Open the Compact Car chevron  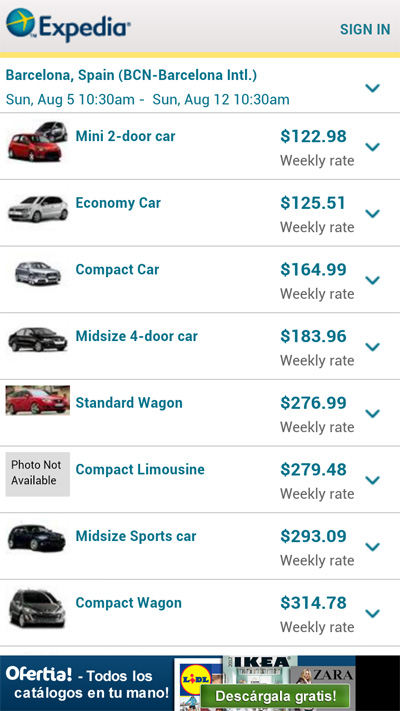pos(373,280)
